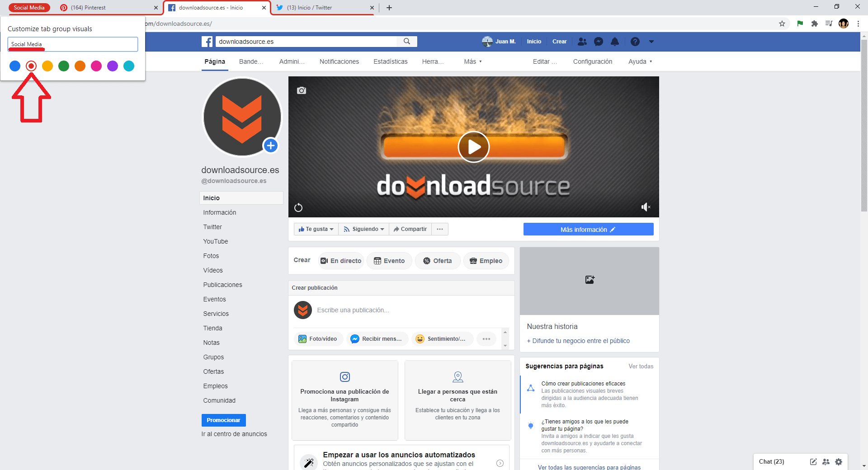Open the Messenger icon
The height and width of the screenshot is (470, 868).
tap(599, 42)
